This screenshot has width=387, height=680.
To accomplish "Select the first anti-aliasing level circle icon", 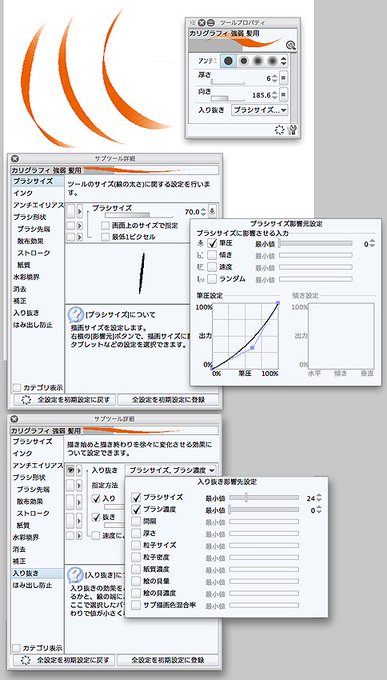I will [228, 61].
